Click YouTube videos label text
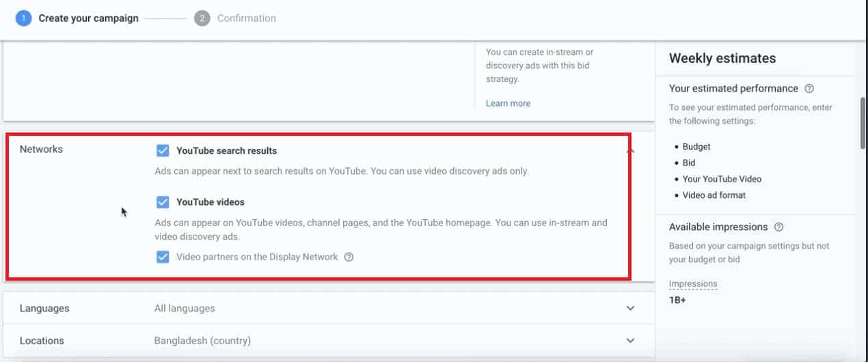This screenshot has width=868, height=362. point(211,202)
